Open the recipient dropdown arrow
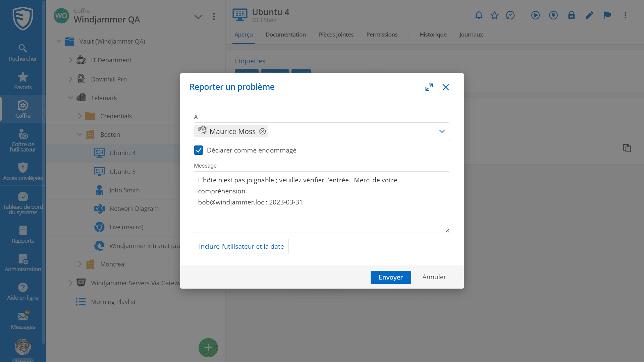Screen dimensions: 644x362 click(x=442, y=131)
